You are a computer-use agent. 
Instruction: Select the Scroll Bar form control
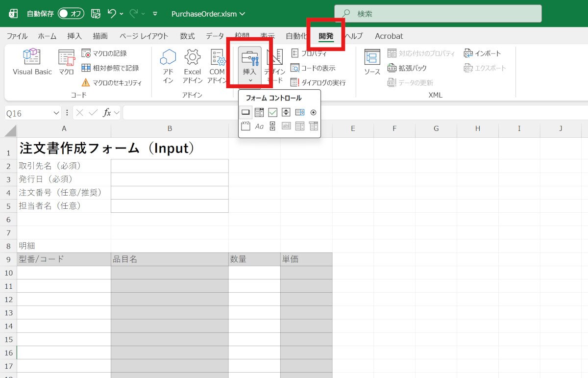[272, 126]
